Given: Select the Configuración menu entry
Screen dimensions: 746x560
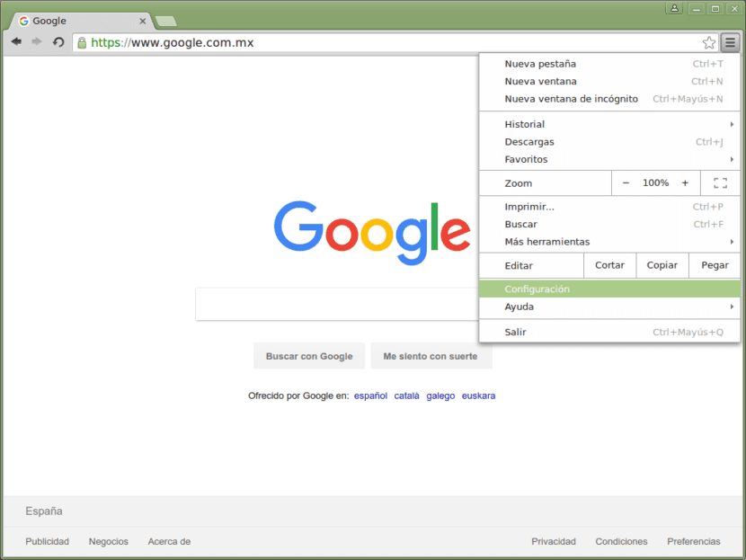Looking at the screenshot, I should 537,289.
